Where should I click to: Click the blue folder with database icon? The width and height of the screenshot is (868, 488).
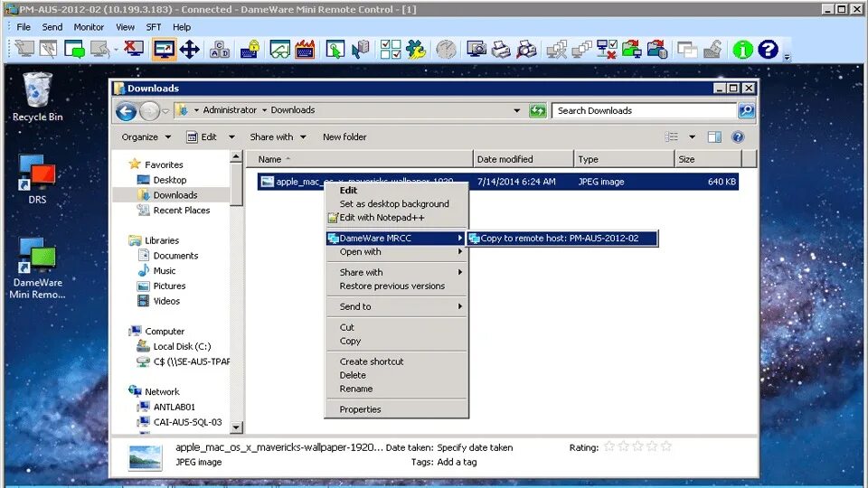[x=657, y=50]
